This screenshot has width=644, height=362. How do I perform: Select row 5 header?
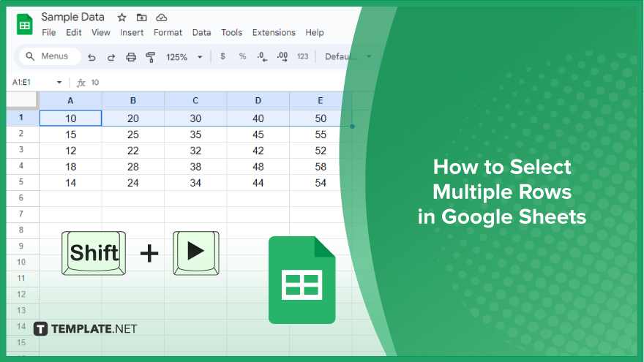click(x=21, y=182)
